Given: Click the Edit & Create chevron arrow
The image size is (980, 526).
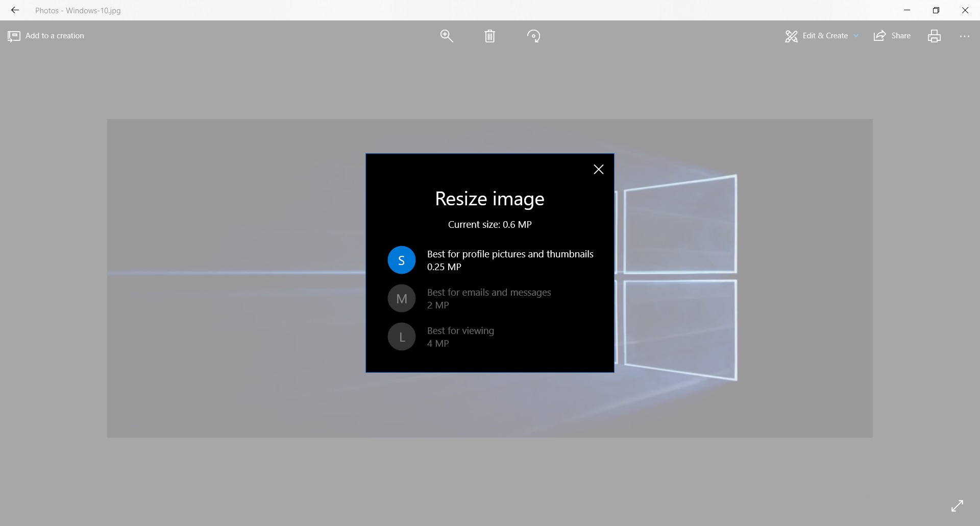Looking at the screenshot, I should pos(856,36).
